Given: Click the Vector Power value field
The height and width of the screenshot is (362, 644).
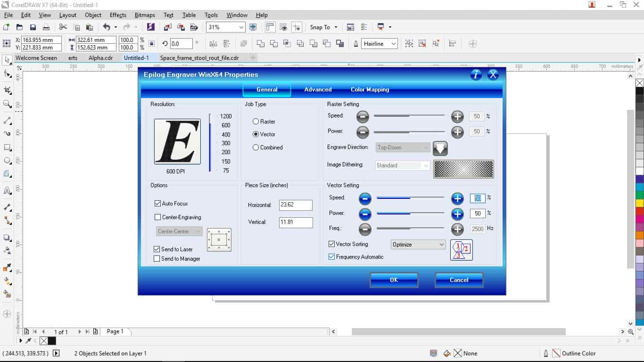Looking at the screenshot, I should (478, 214).
